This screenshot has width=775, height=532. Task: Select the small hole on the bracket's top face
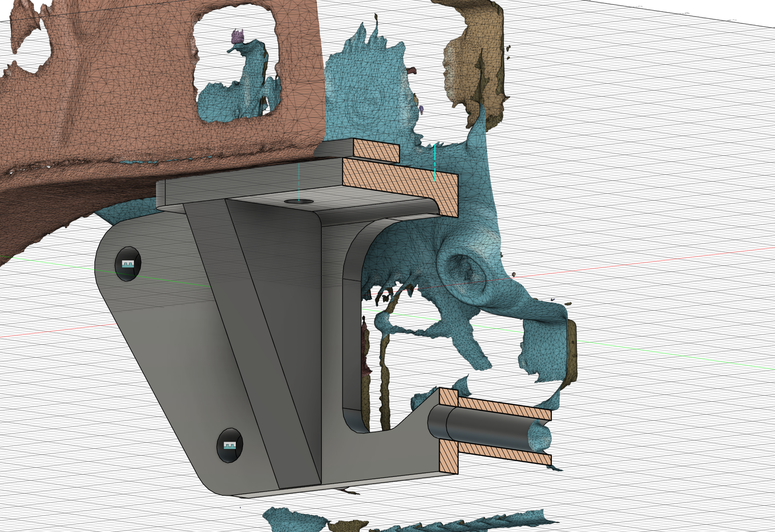tap(299, 201)
